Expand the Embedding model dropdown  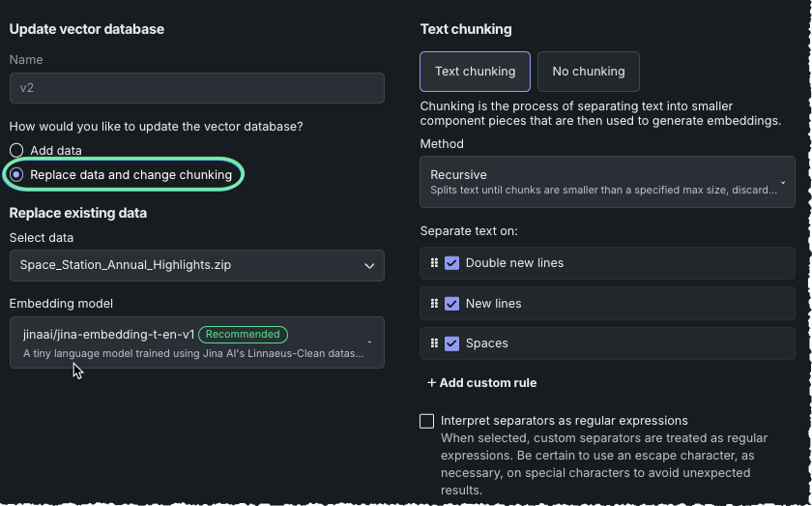[x=196, y=342]
